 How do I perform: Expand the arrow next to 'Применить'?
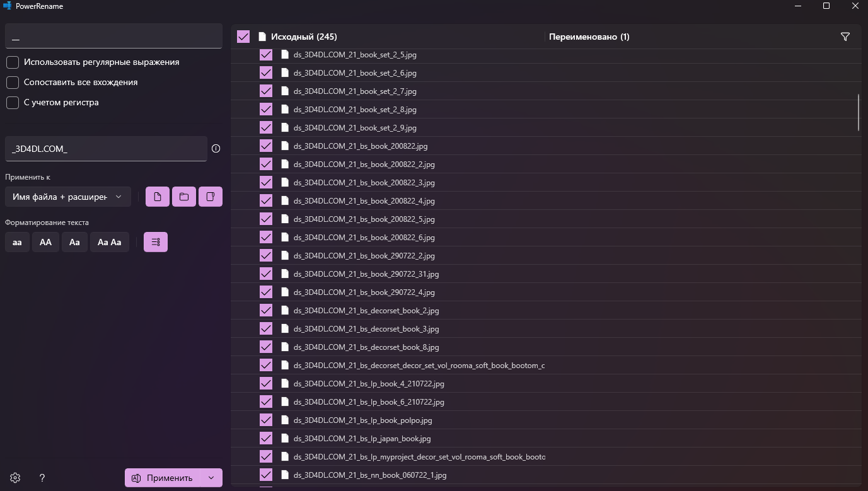[x=211, y=478]
